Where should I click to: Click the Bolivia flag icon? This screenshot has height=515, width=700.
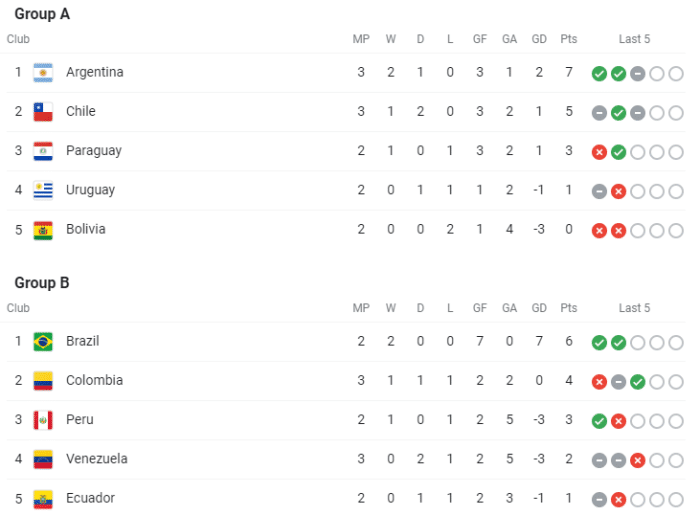[43, 230]
